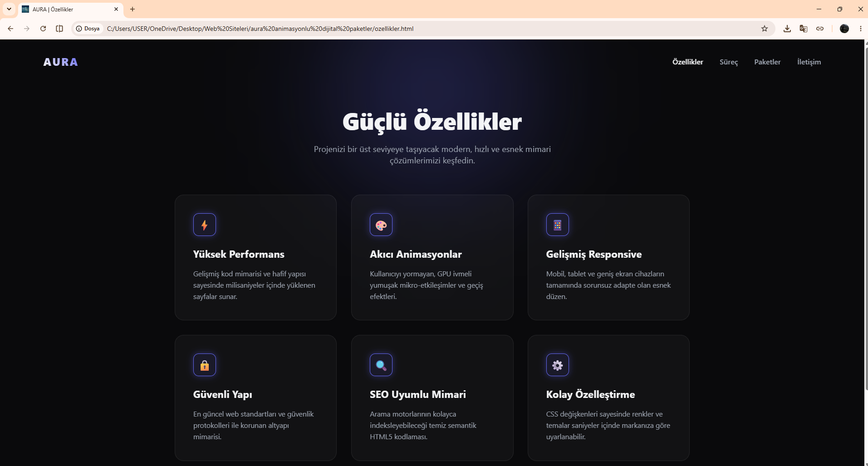Image resolution: width=868 pixels, height=466 pixels.
Task: Click the description starting 'CSS değişkenleri sayesinde'
Action: tap(608, 425)
